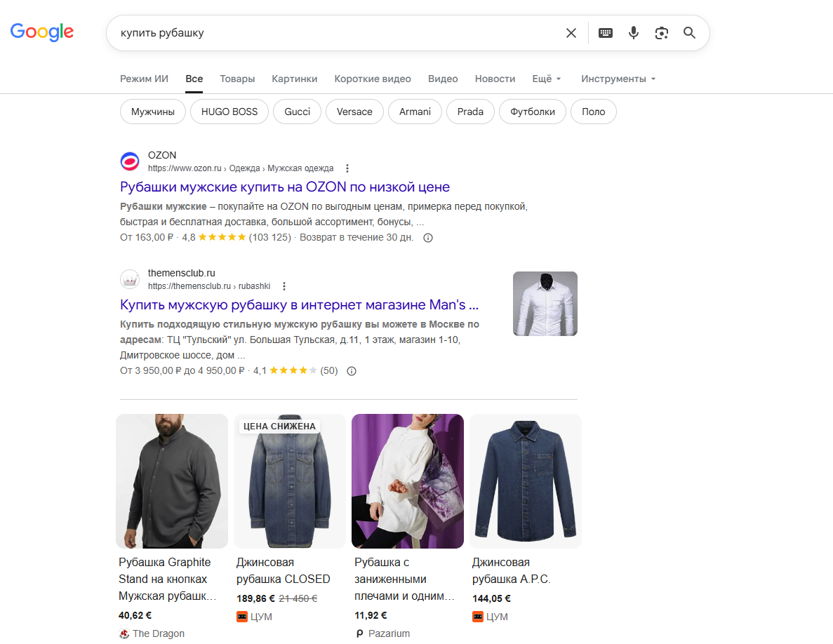Apply the Футболки filter chip
The image size is (833, 644).
[533, 112]
